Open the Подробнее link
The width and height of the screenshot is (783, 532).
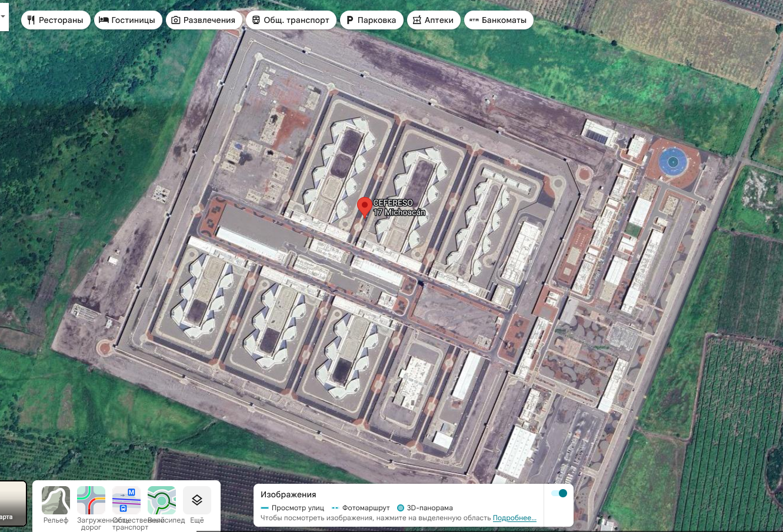pos(515,518)
